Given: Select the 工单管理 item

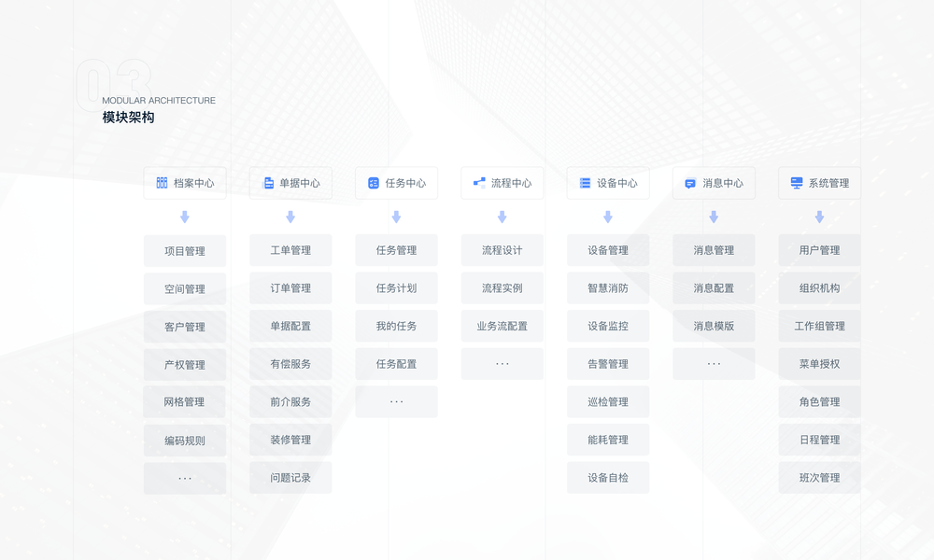Looking at the screenshot, I should pyautogui.click(x=290, y=250).
